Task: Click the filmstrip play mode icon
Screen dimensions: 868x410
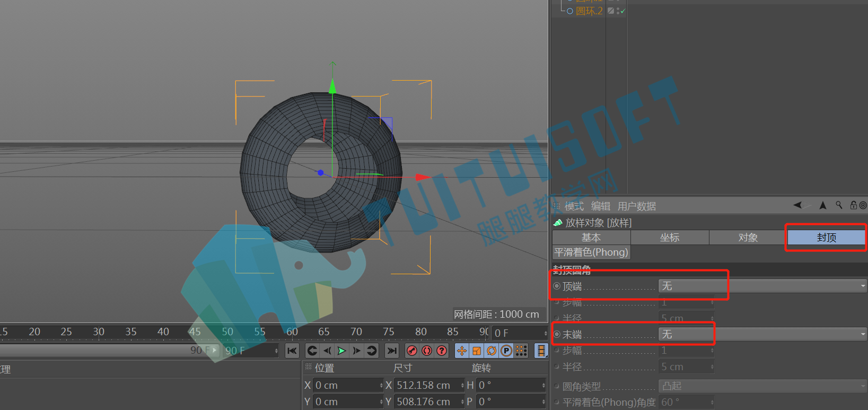Action: coord(540,351)
